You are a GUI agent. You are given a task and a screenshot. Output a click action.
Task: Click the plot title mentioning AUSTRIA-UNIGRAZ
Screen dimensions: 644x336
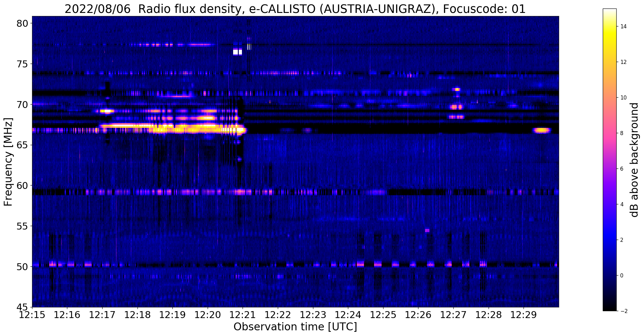pyautogui.click(x=295, y=9)
